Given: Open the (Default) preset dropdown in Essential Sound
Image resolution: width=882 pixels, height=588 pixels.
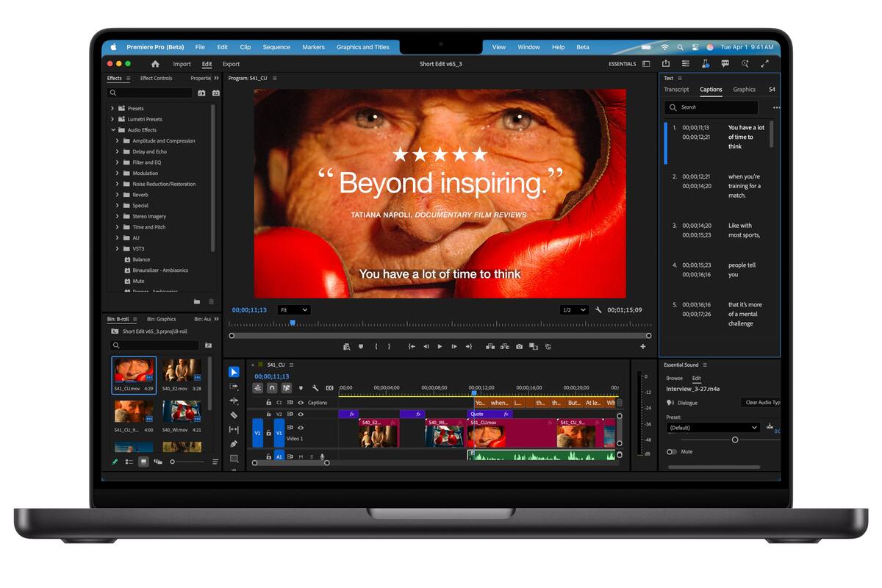Looking at the screenshot, I should click(712, 427).
